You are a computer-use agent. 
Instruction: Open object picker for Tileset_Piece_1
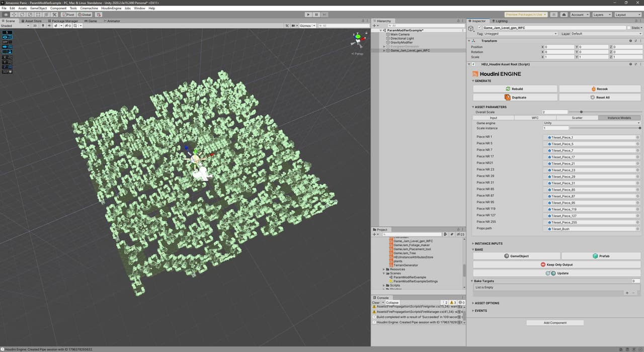(x=637, y=137)
